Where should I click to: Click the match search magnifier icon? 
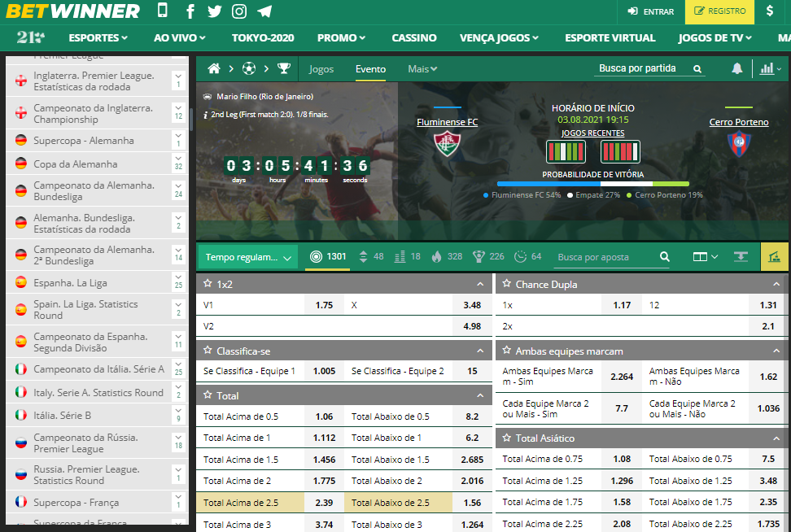pyautogui.click(x=697, y=68)
